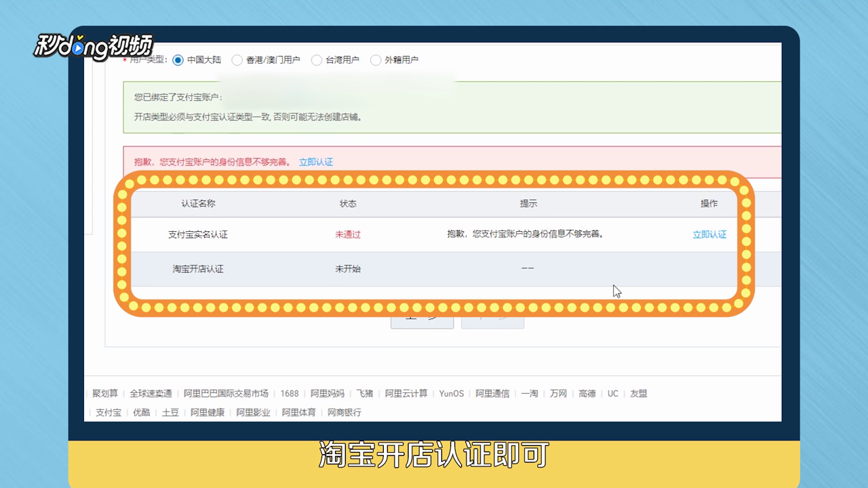The image size is (868, 488).
Task: Click the 未开始 status cell
Action: point(348,269)
